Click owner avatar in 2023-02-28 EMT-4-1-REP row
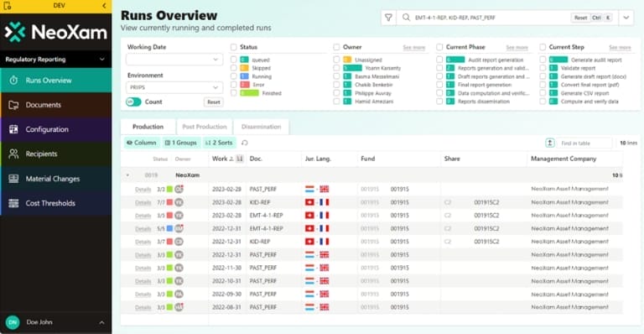The width and height of the screenshot is (644, 334). pyautogui.click(x=179, y=216)
